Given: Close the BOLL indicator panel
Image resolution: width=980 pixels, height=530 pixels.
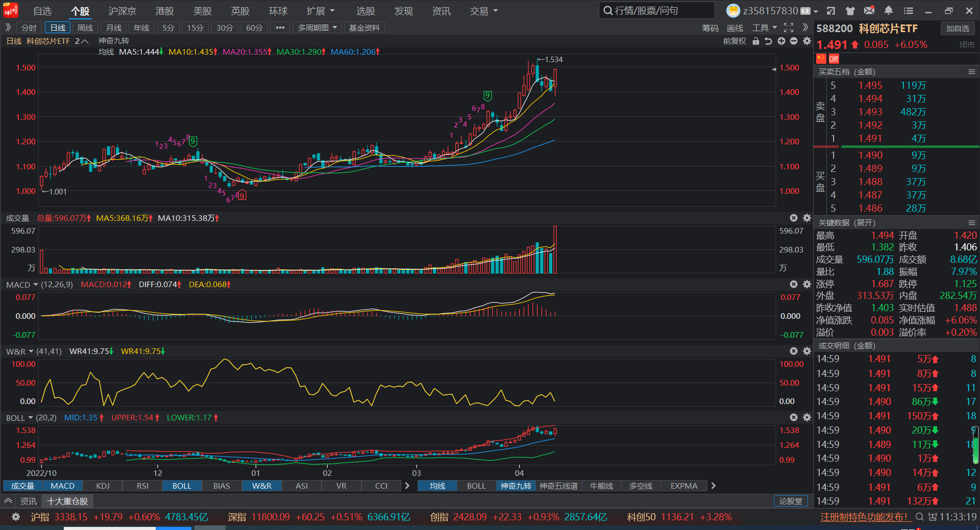Looking at the screenshot, I should pyautogui.click(x=794, y=417).
